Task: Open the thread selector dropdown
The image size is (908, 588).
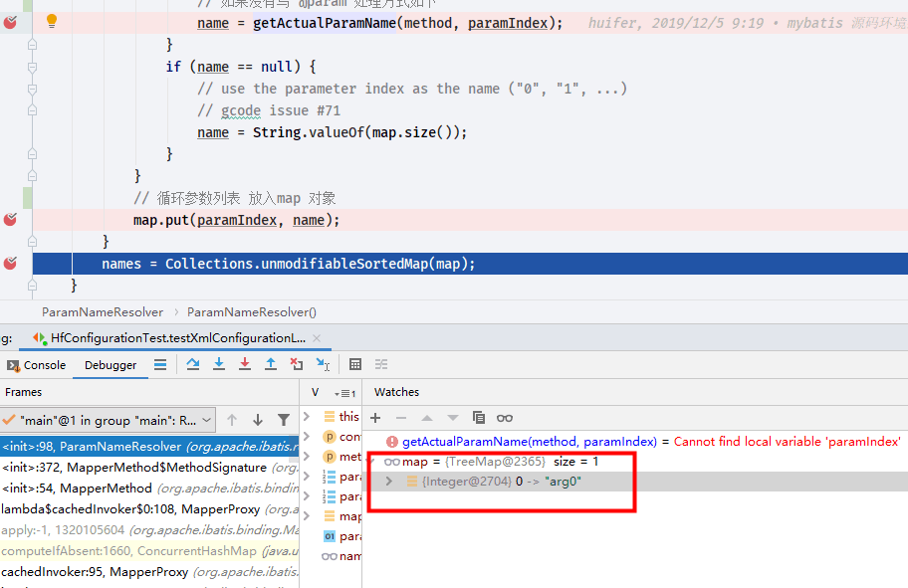Action: coord(109,420)
